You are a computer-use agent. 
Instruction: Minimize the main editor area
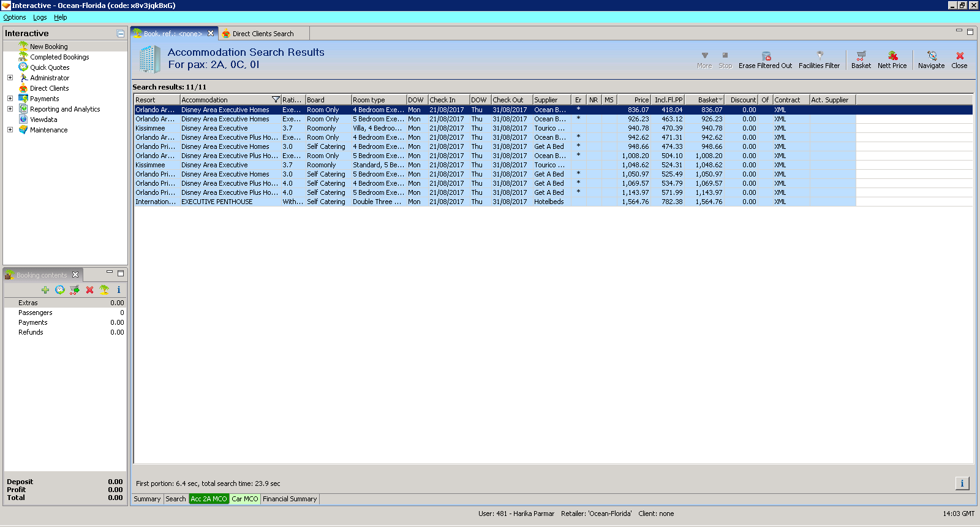959,31
